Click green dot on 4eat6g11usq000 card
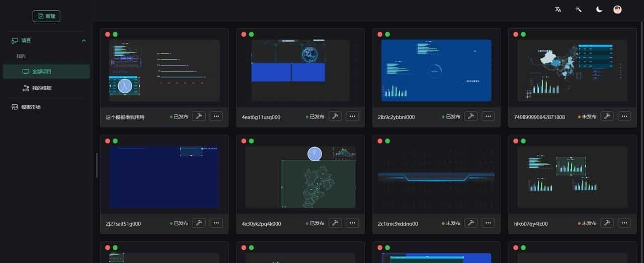644x263 pixels. pyautogui.click(x=251, y=34)
